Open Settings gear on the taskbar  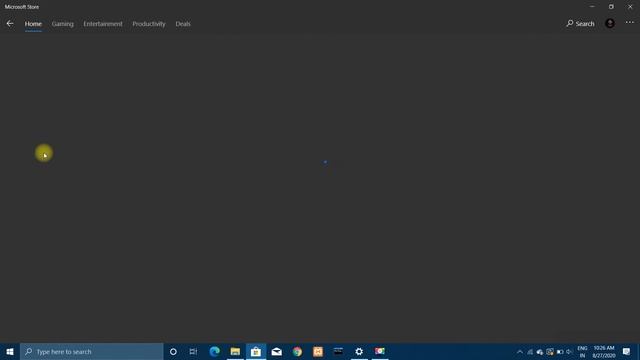click(x=359, y=351)
